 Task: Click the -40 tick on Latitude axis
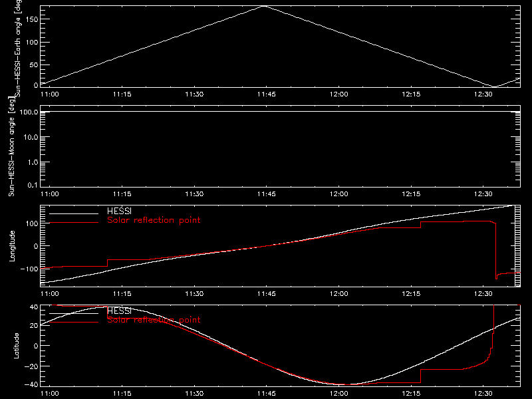click(x=31, y=385)
